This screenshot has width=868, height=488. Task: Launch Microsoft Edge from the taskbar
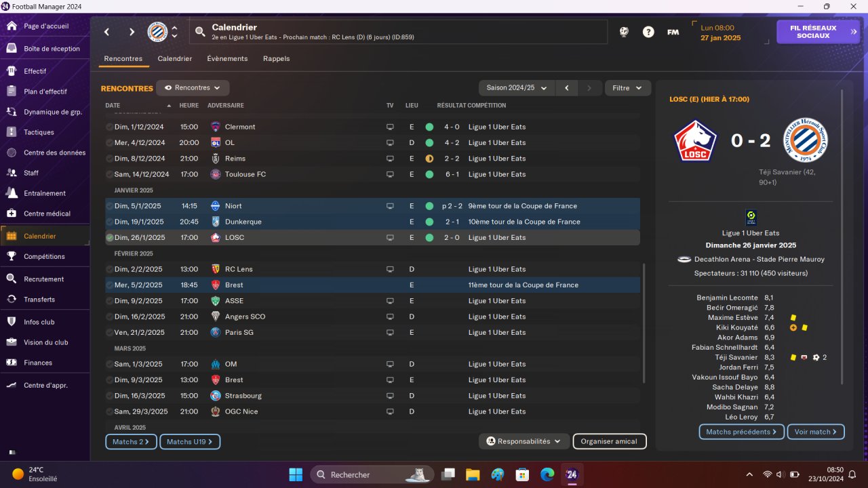[x=547, y=474]
